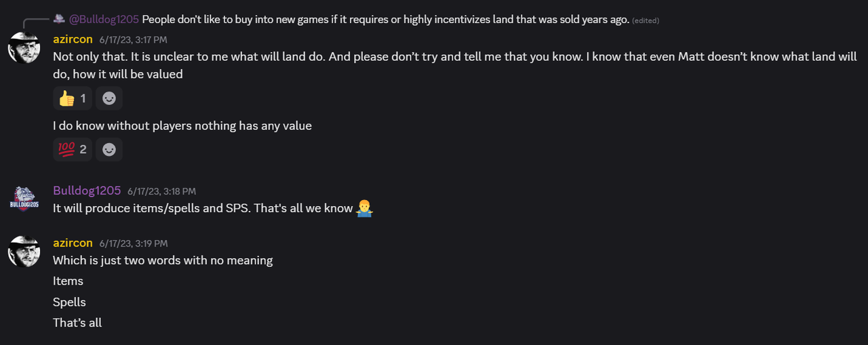This screenshot has height=345, width=868.
Task: Click the 6/17/23, 3:17 PM timestamp
Action: click(133, 40)
